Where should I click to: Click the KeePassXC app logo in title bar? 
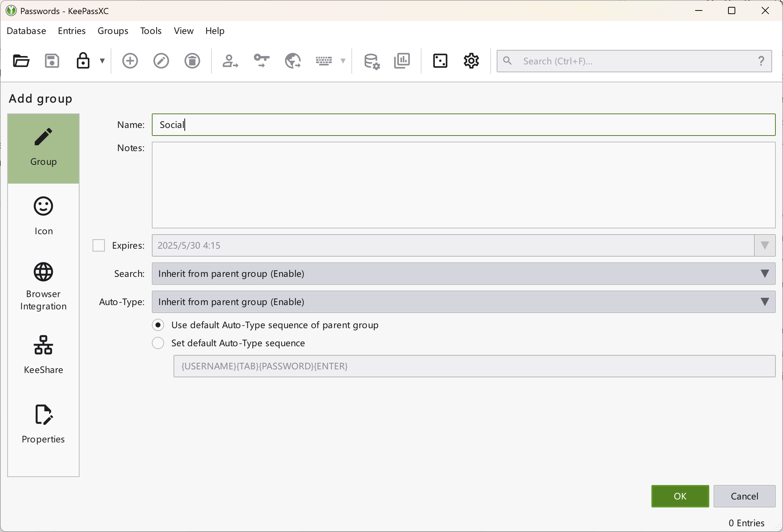pos(11,11)
